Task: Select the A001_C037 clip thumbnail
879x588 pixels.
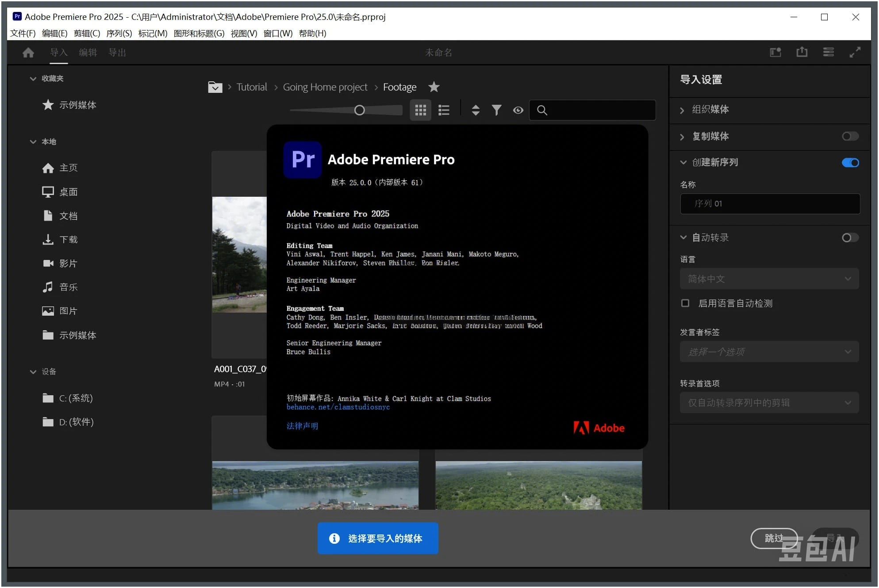Action: 239,255
